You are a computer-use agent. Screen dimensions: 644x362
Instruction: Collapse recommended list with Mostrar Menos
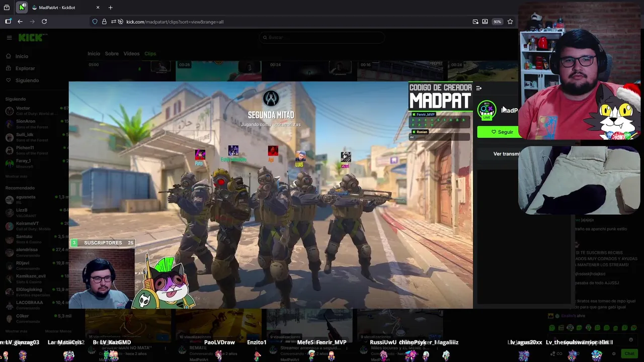pos(58,331)
